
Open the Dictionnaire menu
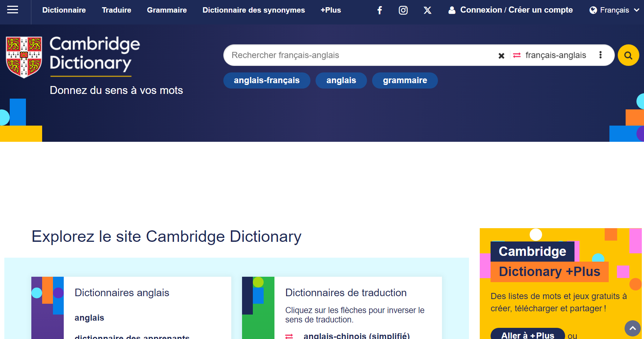point(64,10)
